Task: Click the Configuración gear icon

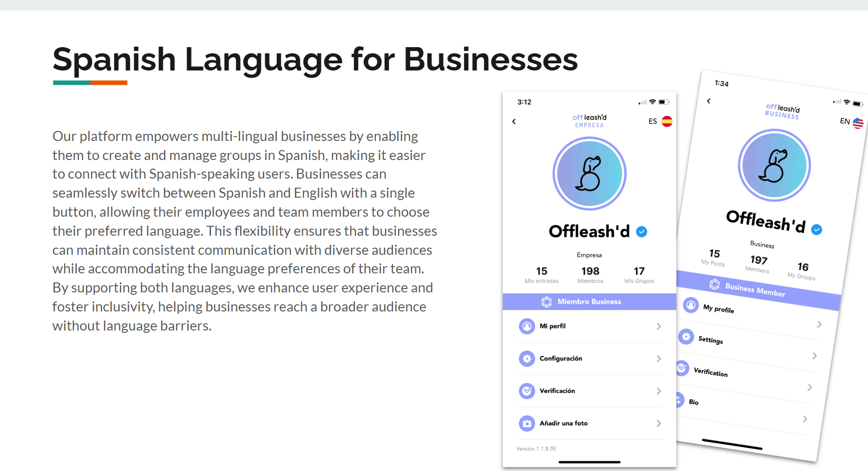Action: coord(527,359)
